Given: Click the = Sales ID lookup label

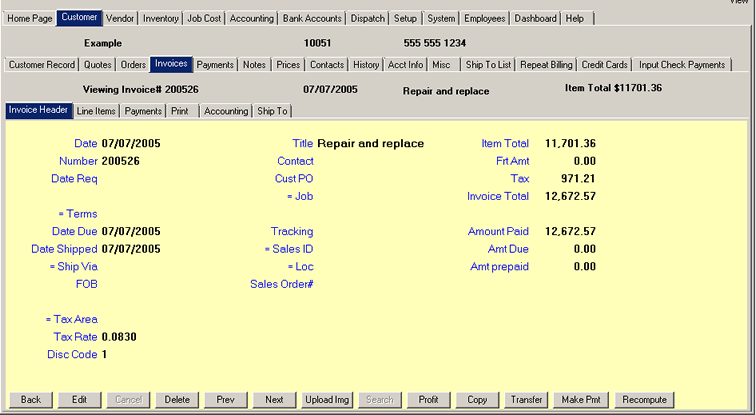Looking at the screenshot, I should click(289, 249).
